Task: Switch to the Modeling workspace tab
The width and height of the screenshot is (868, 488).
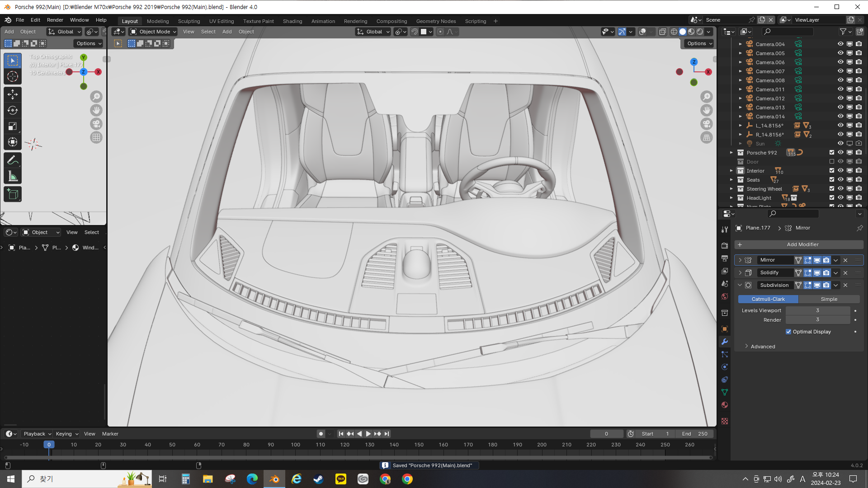Action: [x=158, y=21]
